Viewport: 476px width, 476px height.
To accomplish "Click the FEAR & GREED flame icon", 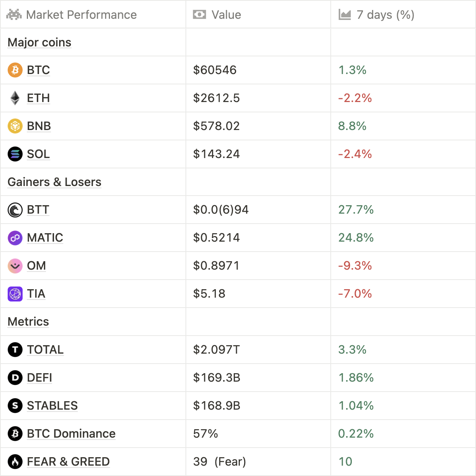I will coord(15,462).
